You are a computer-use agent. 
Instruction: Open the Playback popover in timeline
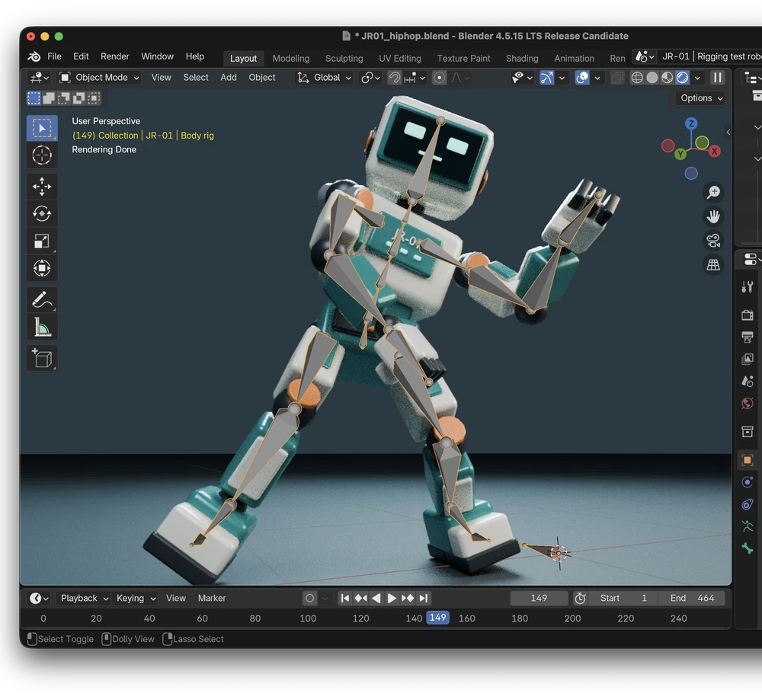tap(84, 599)
